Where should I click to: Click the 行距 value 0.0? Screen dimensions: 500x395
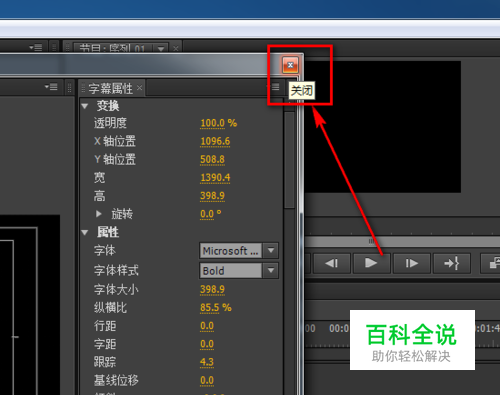[207, 326]
